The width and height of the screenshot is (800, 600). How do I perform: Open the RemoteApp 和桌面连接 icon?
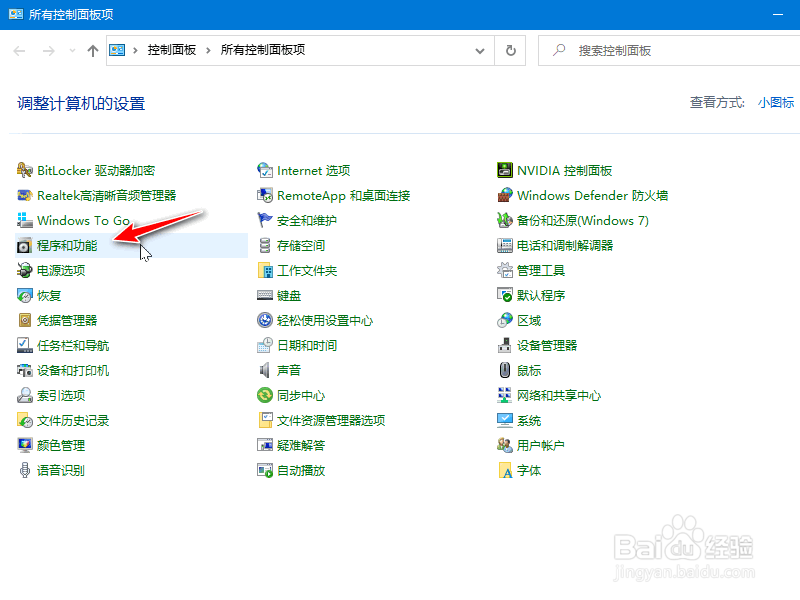pyautogui.click(x=265, y=195)
